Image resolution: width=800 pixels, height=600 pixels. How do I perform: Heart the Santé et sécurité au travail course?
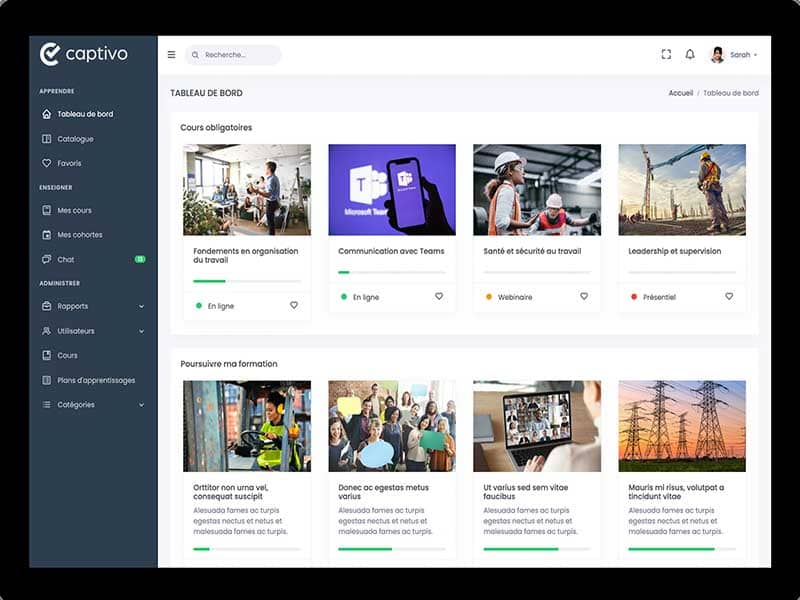click(584, 296)
